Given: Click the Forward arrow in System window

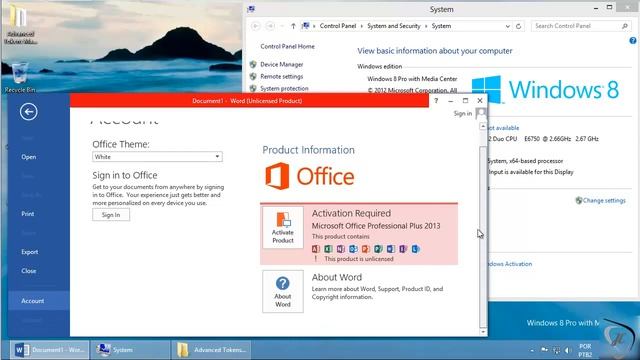Looking at the screenshot, I should pos(270,26).
